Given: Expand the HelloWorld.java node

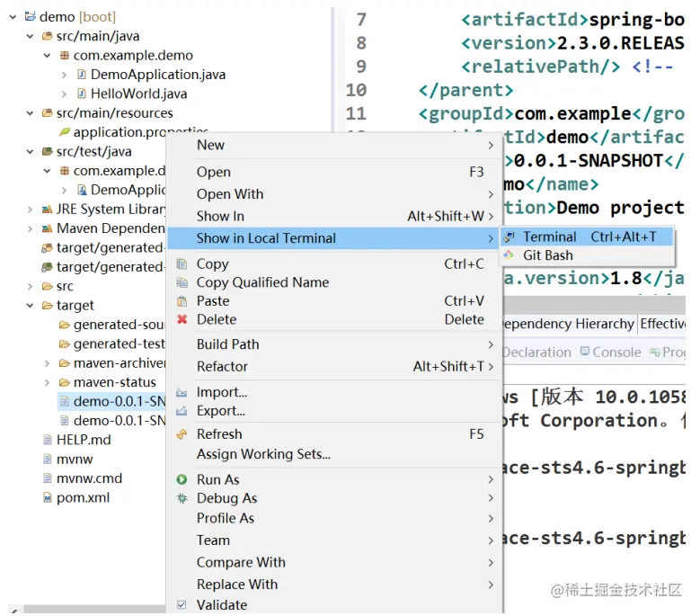Looking at the screenshot, I should coord(64,94).
